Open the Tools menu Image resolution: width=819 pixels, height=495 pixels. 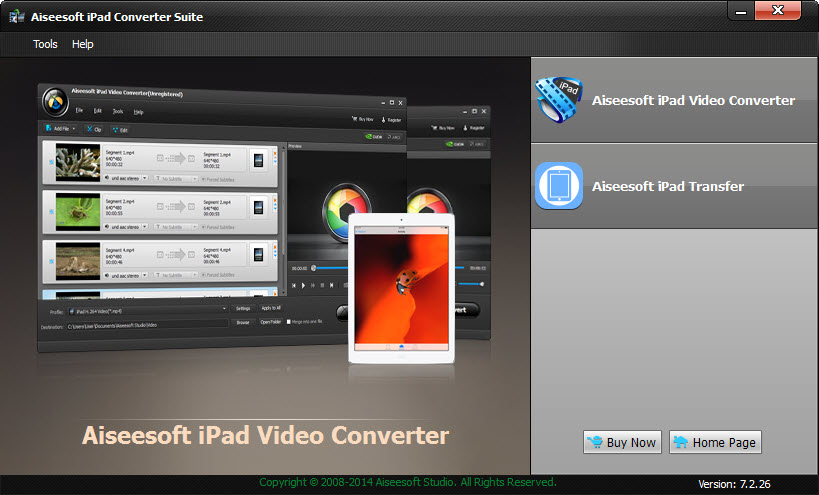(x=45, y=44)
